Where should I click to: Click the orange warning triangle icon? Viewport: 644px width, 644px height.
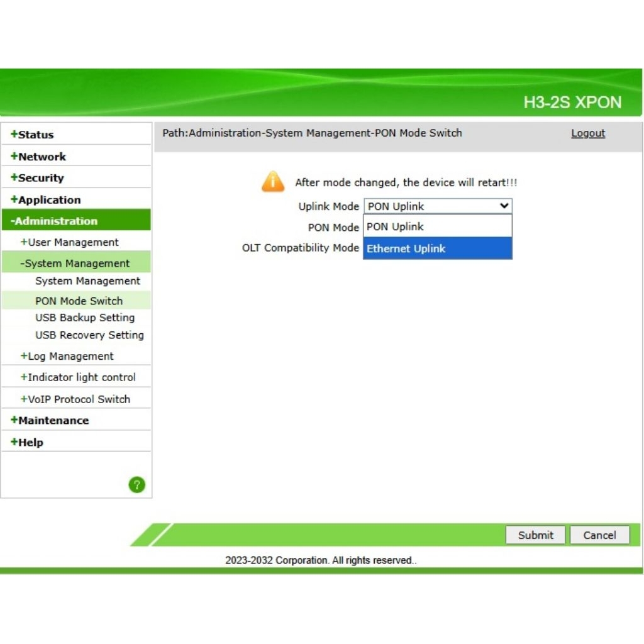coord(273,182)
